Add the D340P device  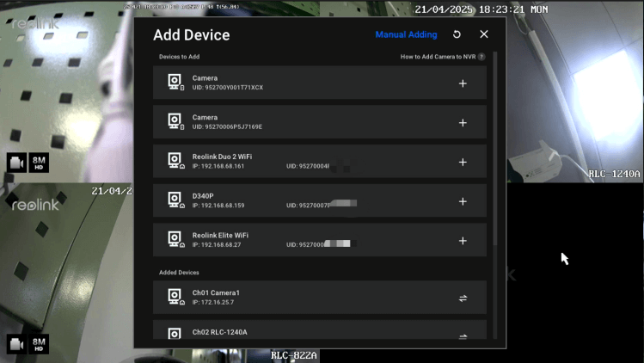pyautogui.click(x=463, y=201)
